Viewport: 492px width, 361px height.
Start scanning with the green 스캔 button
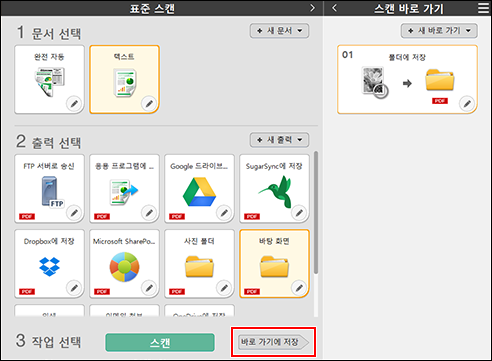(160, 342)
